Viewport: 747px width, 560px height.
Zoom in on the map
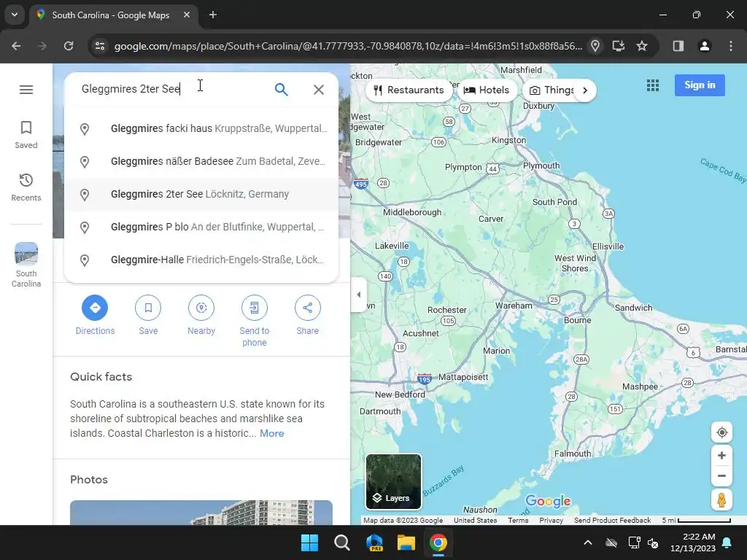tap(721, 455)
